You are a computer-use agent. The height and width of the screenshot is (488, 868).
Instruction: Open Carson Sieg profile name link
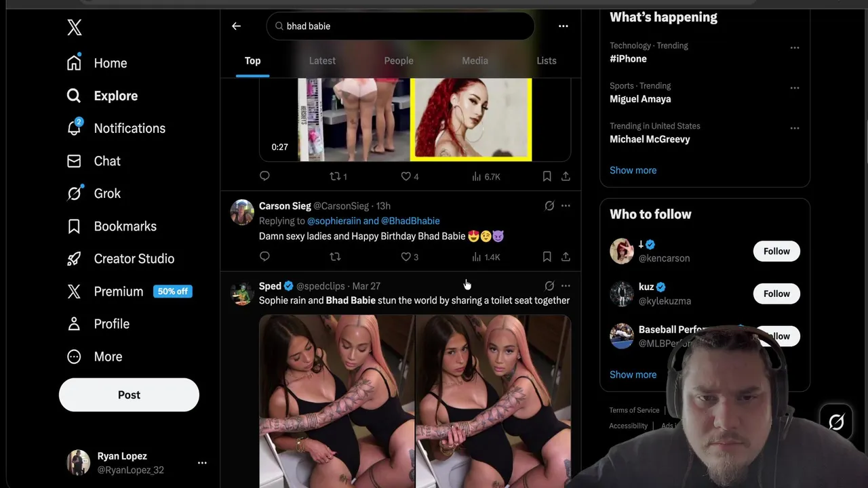pyautogui.click(x=285, y=206)
